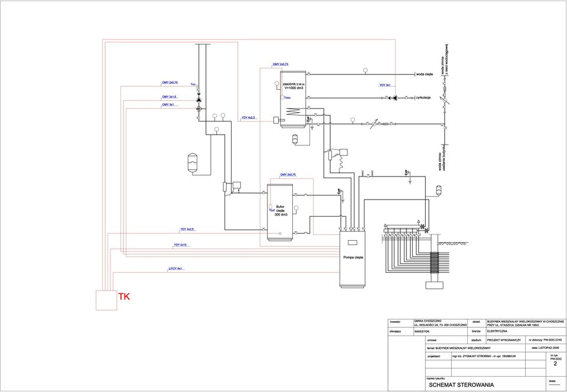The width and height of the screenshot is (567, 392).
Task: Click the Tbuf sensor label
Action: [272, 210]
